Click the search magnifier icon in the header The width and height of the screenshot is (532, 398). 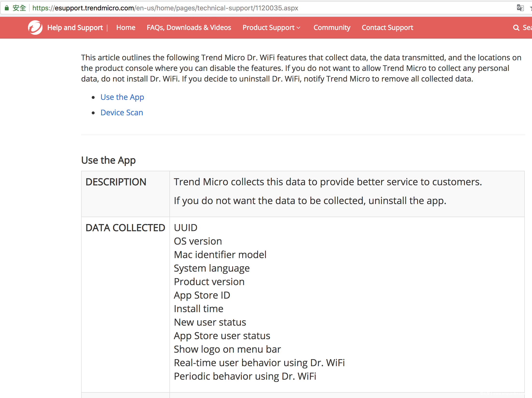516,28
